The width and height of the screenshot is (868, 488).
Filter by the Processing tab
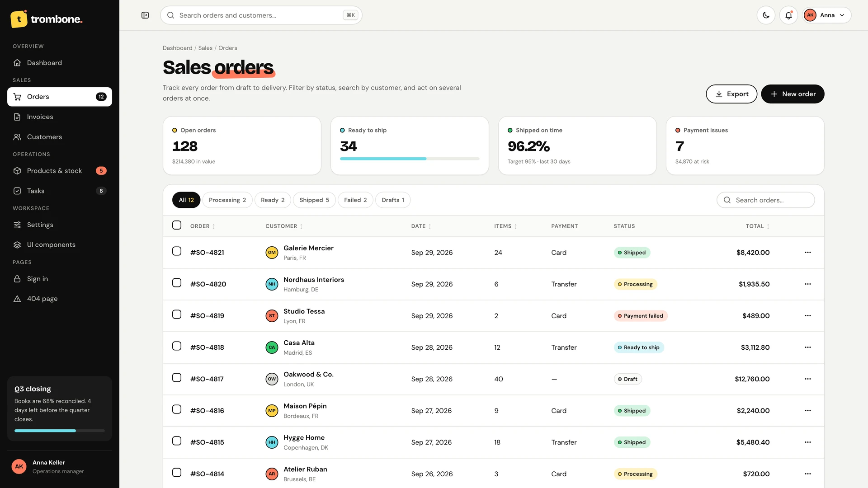227,200
